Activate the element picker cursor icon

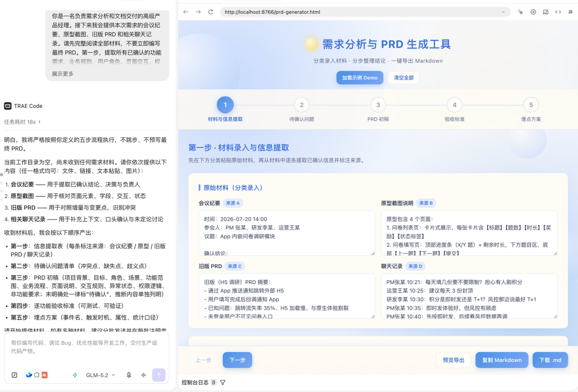point(520,12)
